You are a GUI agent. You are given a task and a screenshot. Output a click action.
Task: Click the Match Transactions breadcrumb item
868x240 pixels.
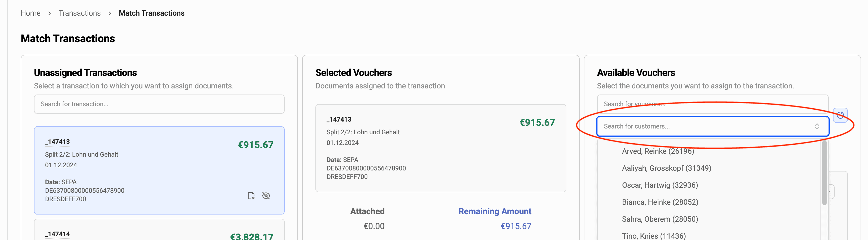click(x=152, y=13)
